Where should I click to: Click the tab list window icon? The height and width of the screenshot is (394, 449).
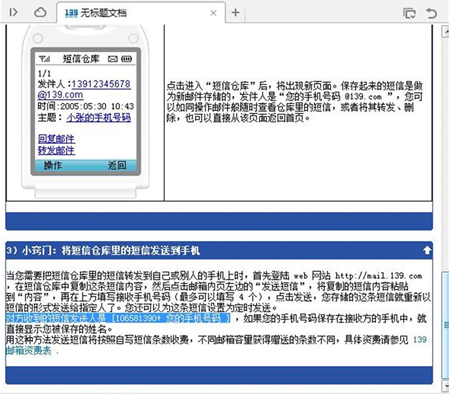tap(409, 13)
